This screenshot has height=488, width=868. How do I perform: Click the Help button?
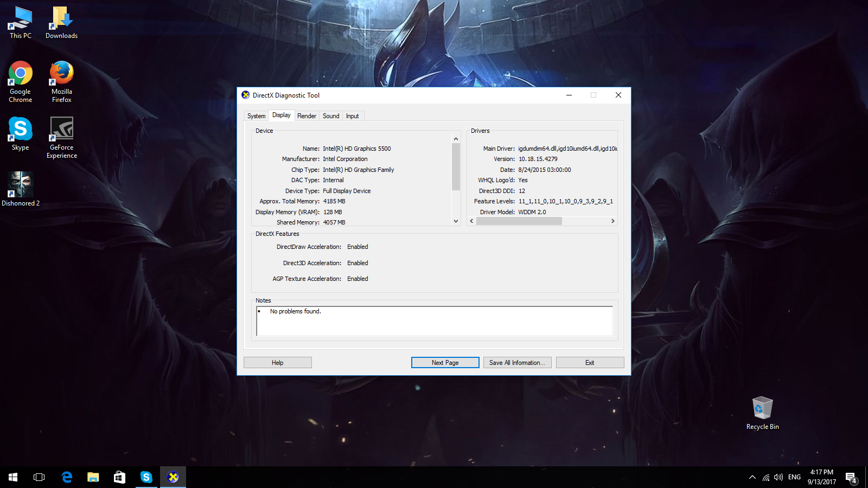coord(277,363)
